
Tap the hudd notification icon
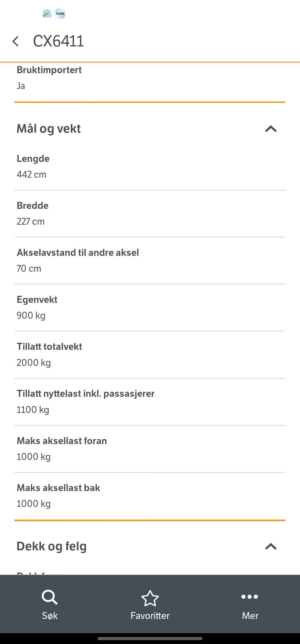(60, 14)
